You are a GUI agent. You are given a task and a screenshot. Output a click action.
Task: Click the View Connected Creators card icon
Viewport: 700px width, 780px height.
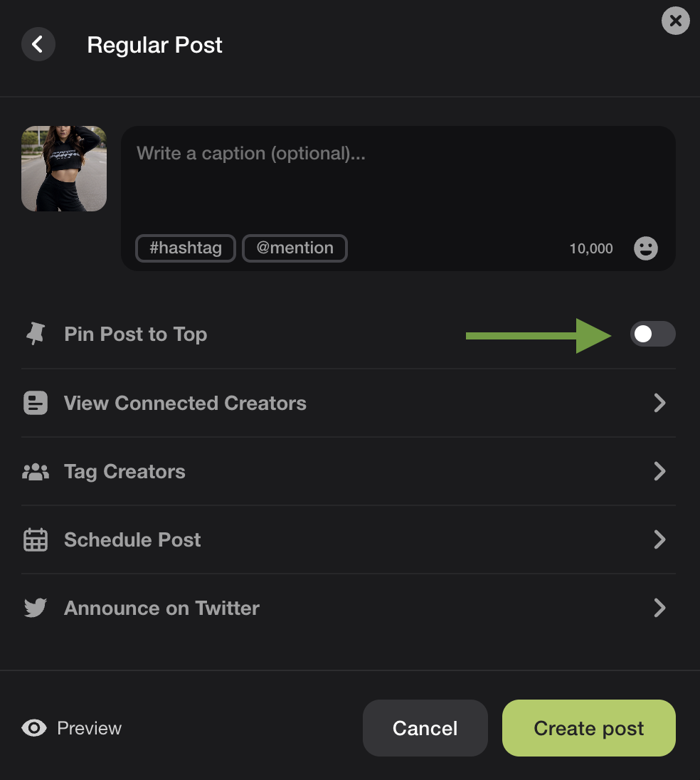pos(35,403)
